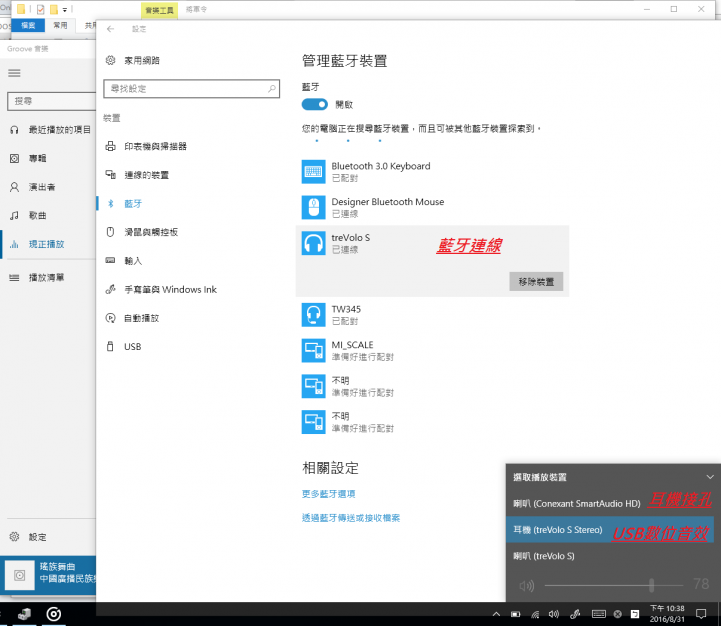Adjust the volume slider in flyout
The height and width of the screenshot is (626, 721).
pyautogui.click(x=614, y=585)
